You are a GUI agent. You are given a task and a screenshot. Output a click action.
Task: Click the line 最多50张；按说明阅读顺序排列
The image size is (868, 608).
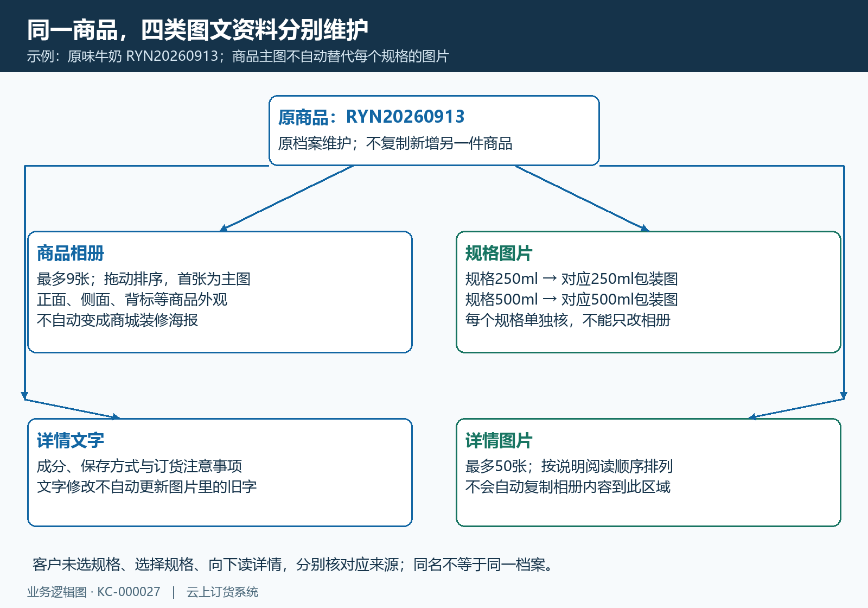coord(569,466)
